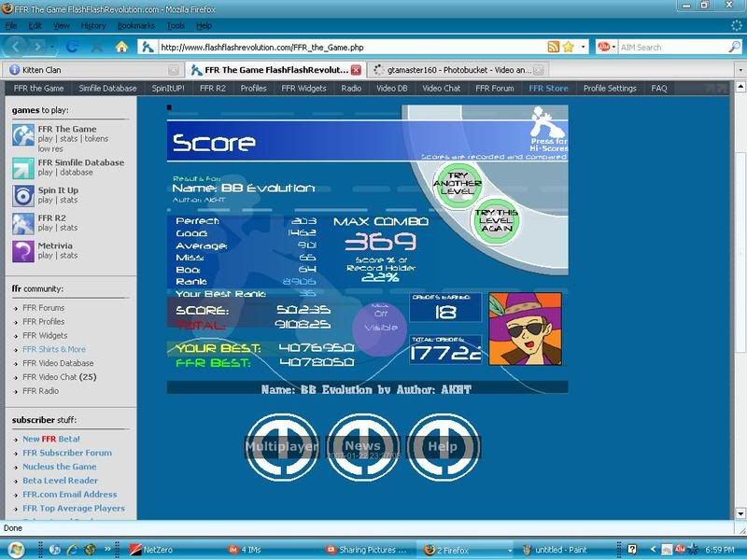Click the Firefox Home toolbar icon
The width and height of the screenshot is (747, 560).
[x=121, y=47]
